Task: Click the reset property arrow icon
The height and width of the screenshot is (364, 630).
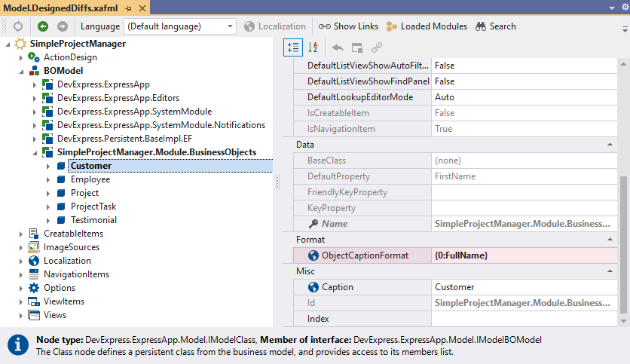Action: tap(338, 47)
